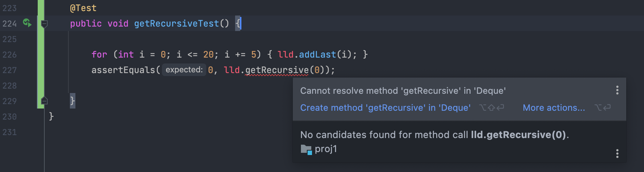Place the cursor on the getRecursiveTest method name

click(x=176, y=24)
